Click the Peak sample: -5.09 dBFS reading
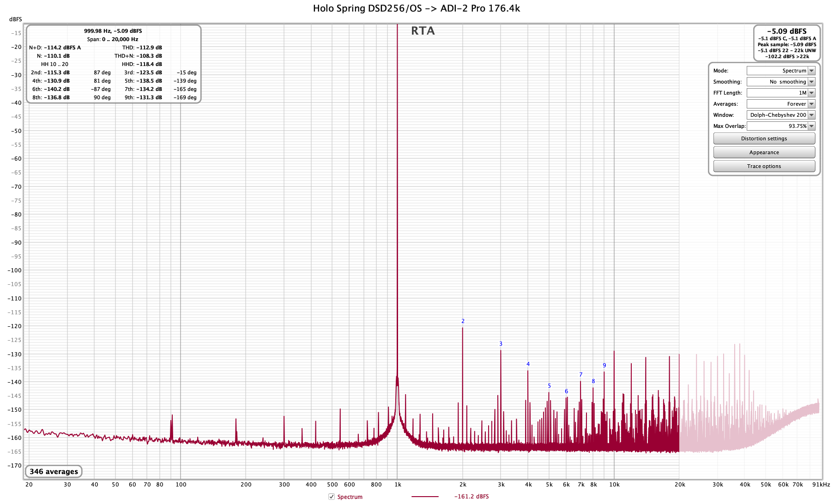 tap(787, 44)
